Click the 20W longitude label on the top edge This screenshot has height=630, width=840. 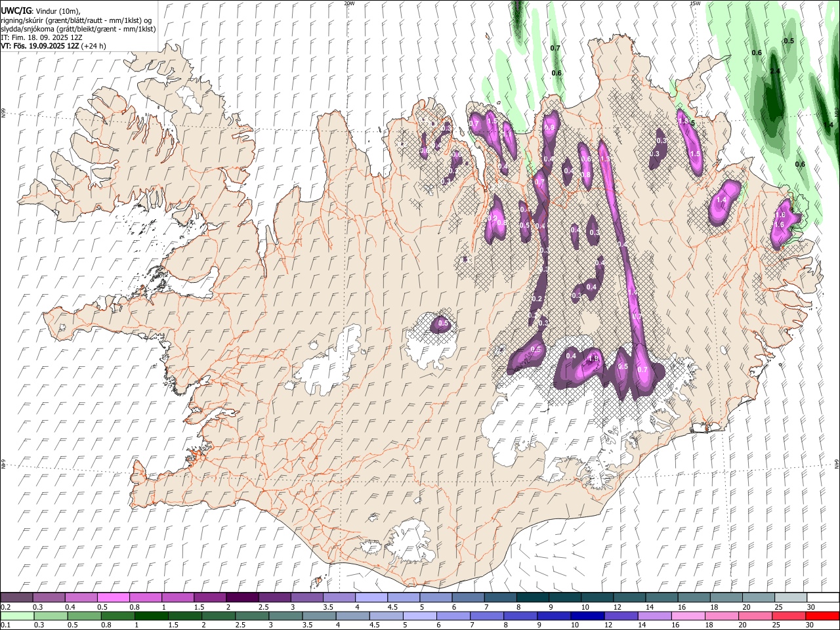pos(349,3)
